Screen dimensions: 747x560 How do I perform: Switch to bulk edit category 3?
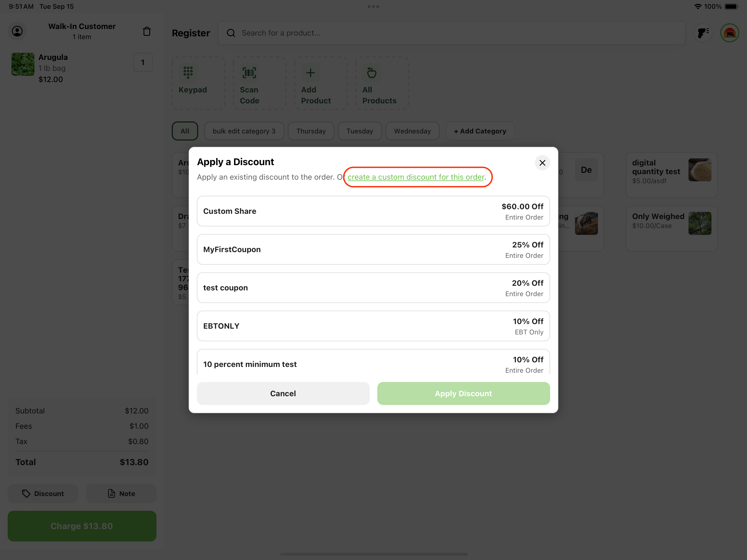pos(244,131)
